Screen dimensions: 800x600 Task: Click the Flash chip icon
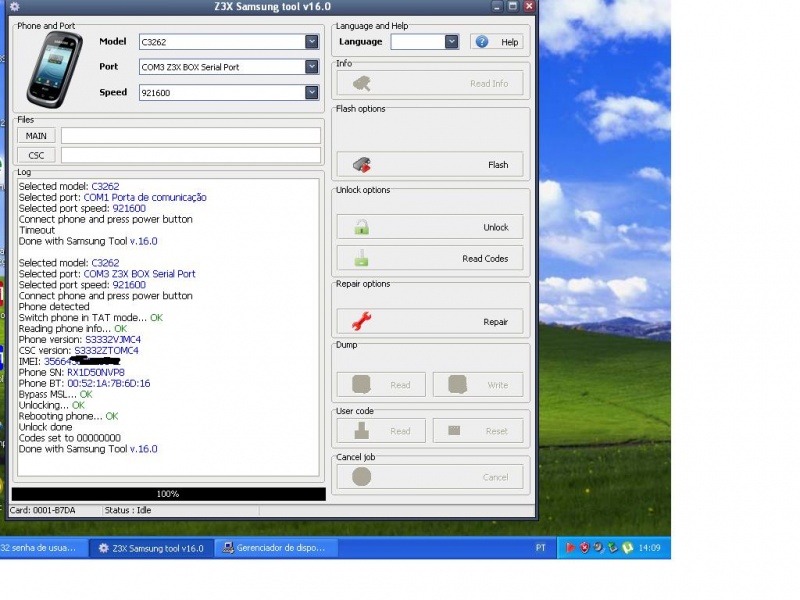[x=362, y=165]
